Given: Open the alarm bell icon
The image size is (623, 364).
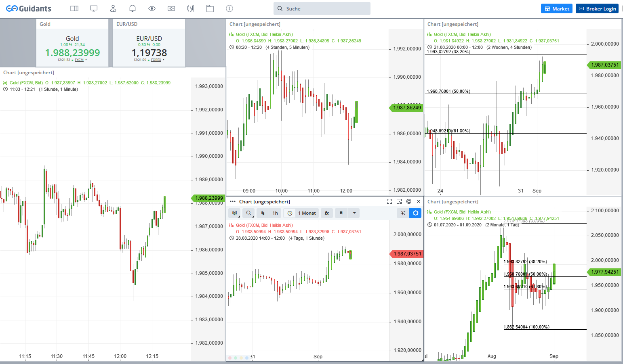Looking at the screenshot, I should (133, 8).
